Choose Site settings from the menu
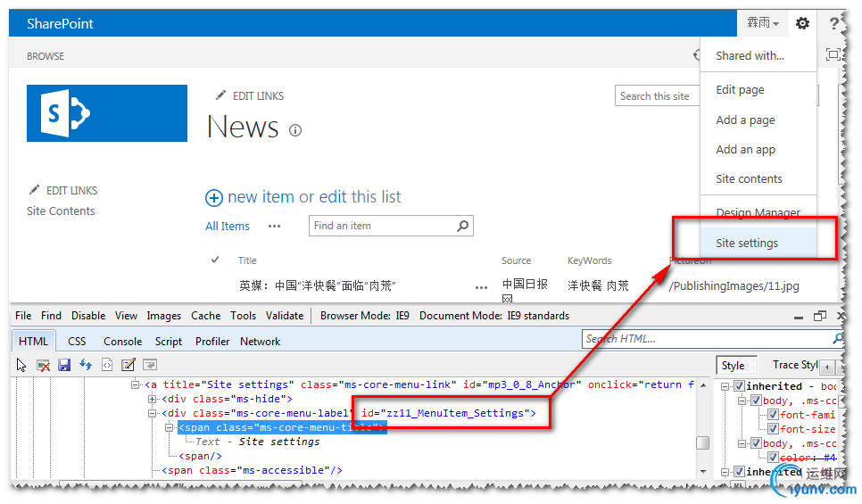 (x=758, y=243)
